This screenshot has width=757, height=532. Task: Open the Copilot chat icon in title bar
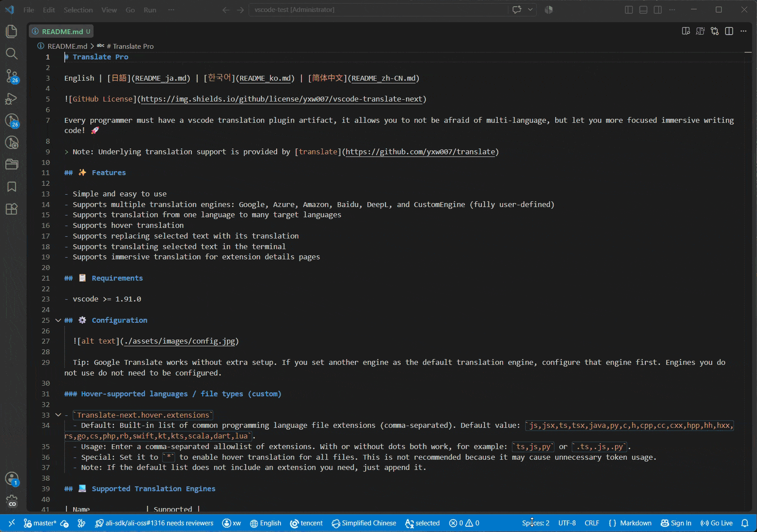(x=517, y=10)
